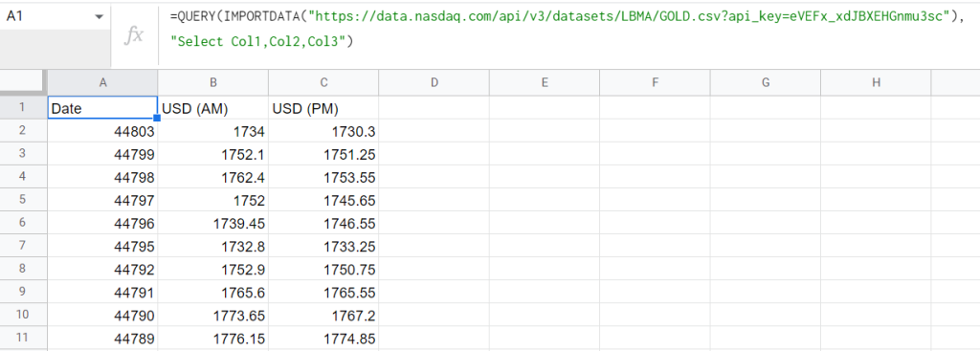Click the Date cell A1
Screen dimensions: 980x351
click(102, 107)
